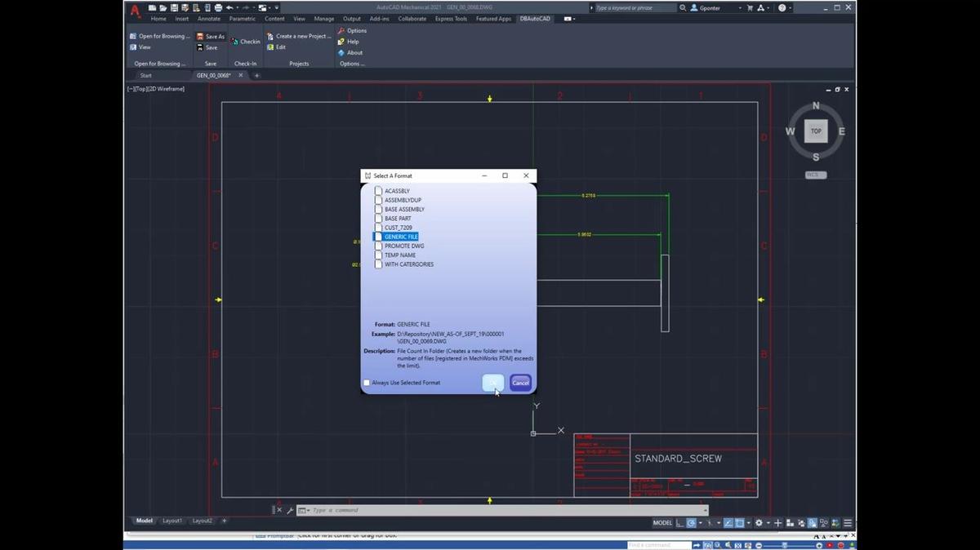This screenshot has height=550, width=980.
Task: Click the Find a command search box
Action: click(x=660, y=545)
